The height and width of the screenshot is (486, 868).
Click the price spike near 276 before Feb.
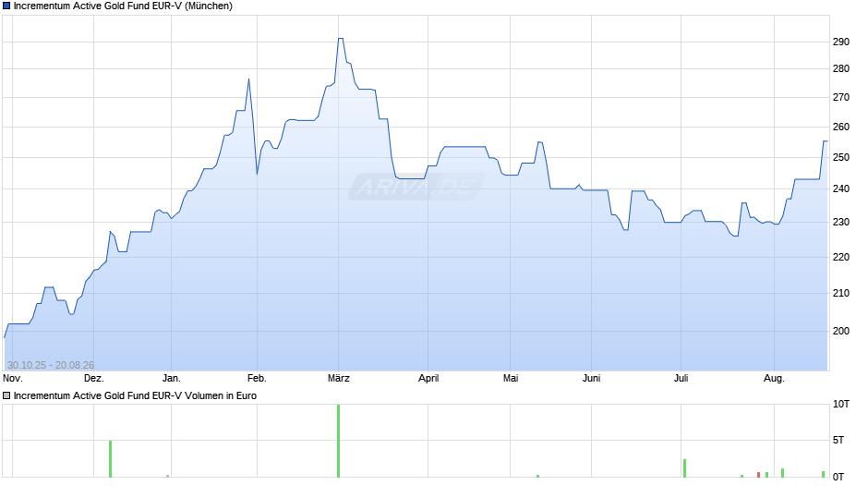(x=248, y=79)
